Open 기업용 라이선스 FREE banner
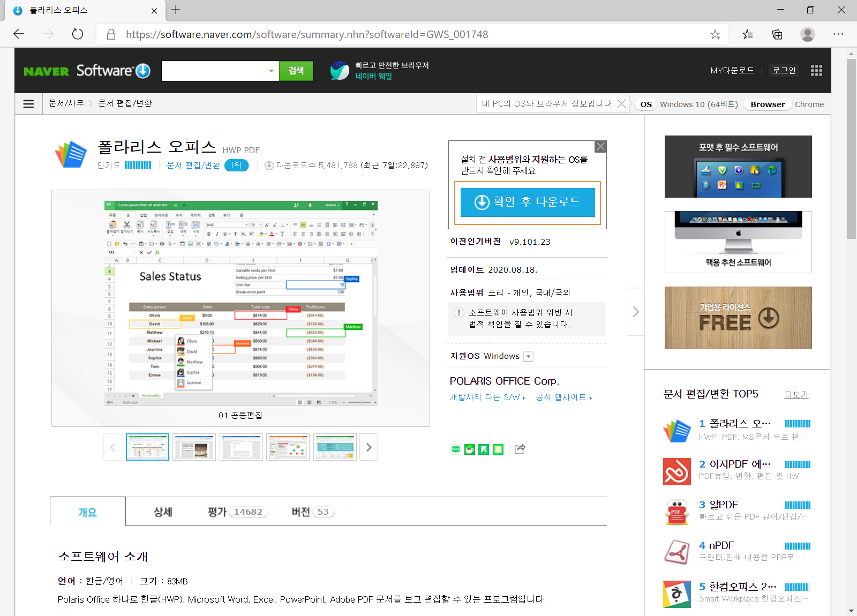The height and width of the screenshot is (616, 857). point(738,318)
